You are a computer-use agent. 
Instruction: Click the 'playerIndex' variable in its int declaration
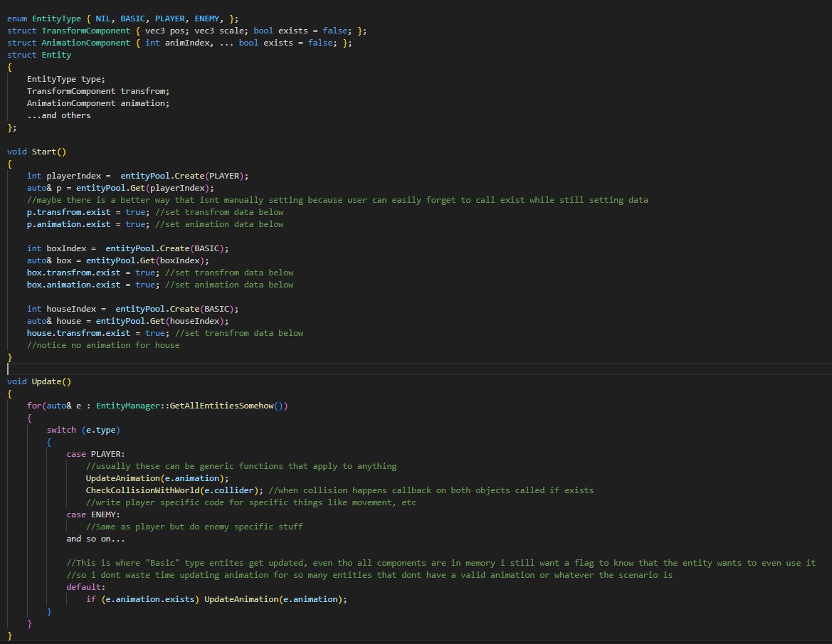click(x=74, y=176)
